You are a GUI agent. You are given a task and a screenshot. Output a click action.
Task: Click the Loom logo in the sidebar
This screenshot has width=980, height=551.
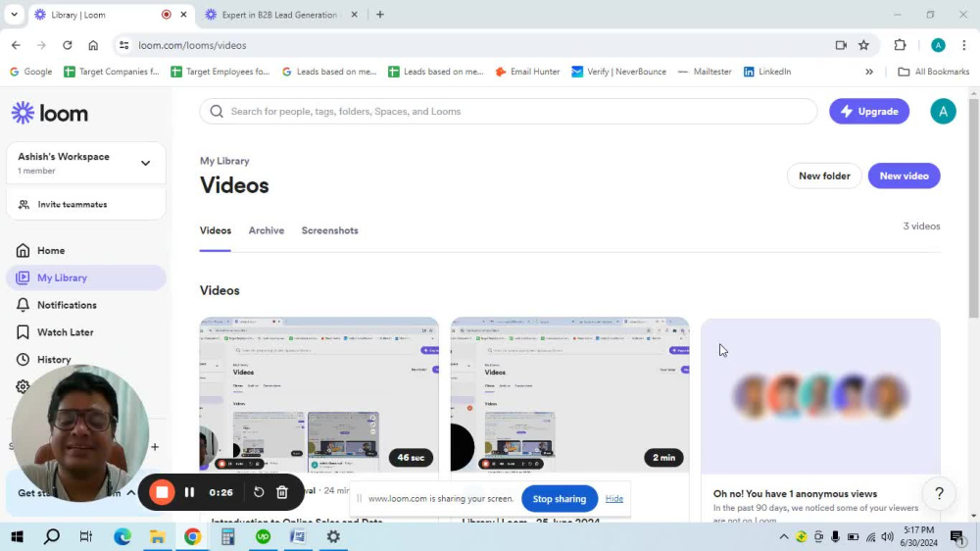click(x=50, y=113)
